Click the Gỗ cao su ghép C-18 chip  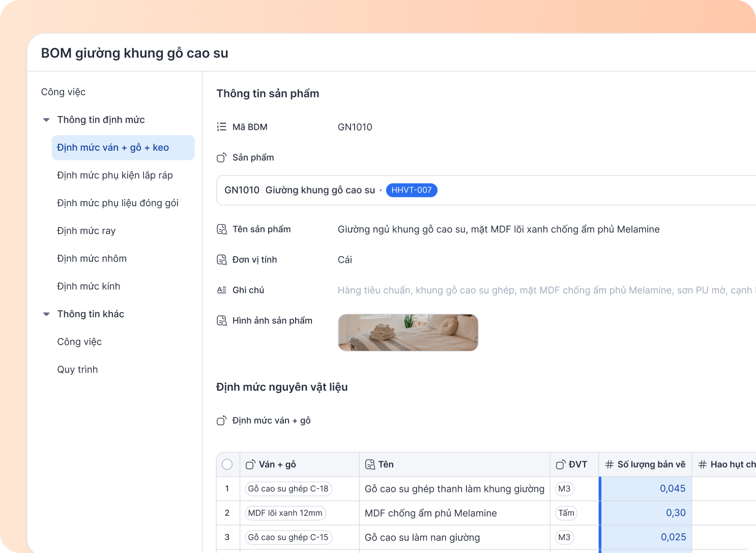pos(288,489)
